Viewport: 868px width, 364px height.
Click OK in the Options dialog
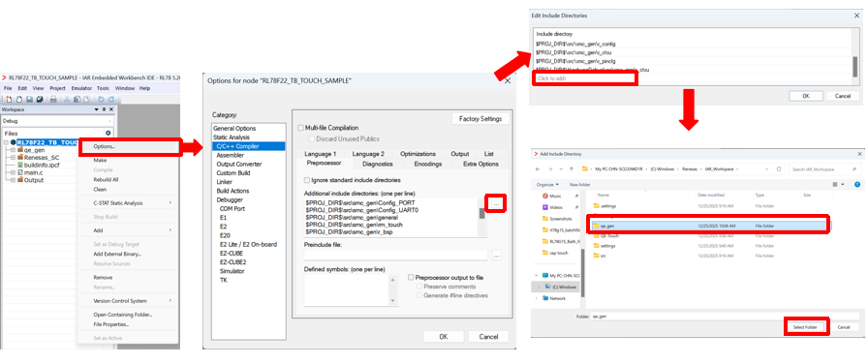coord(443,336)
